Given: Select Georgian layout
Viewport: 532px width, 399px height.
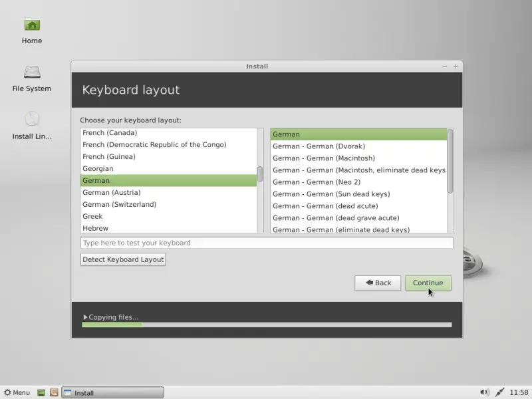Looking at the screenshot, I should pyautogui.click(x=169, y=169).
